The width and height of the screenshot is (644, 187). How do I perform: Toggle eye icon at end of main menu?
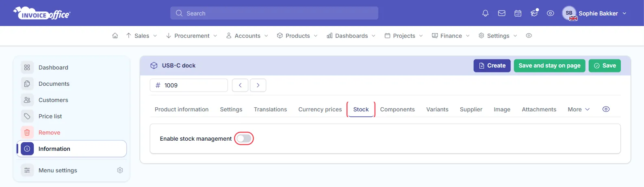pyautogui.click(x=529, y=36)
